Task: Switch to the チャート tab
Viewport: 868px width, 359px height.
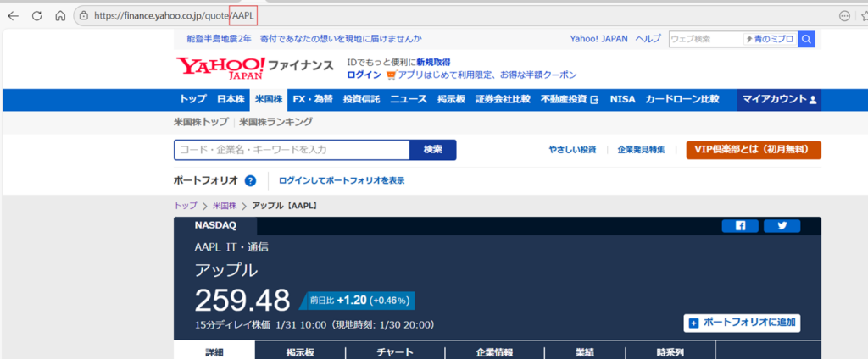Action: click(394, 351)
